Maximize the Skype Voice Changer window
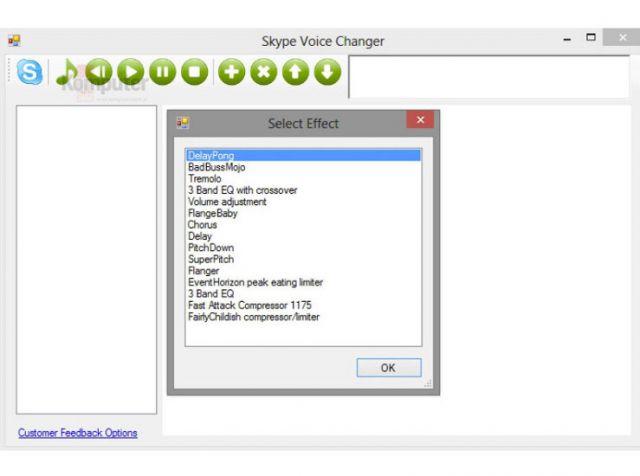Viewport: 640px width, 476px height. pos(591,38)
